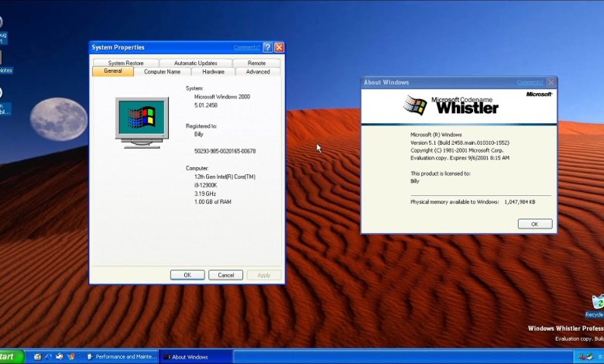Click the "Microsoft Windows 2000" system text
This screenshot has width=604, height=364.
[x=222, y=97]
